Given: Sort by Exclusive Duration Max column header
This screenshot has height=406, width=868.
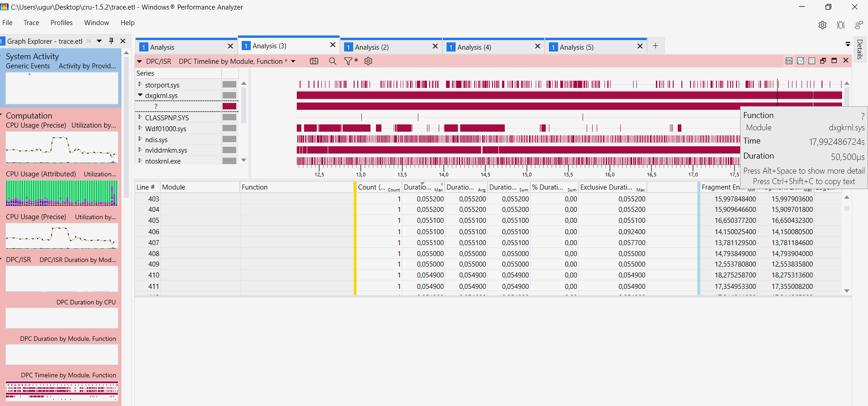Looking at the screenshot, I should pyautogui.click(x=613, y=187).
